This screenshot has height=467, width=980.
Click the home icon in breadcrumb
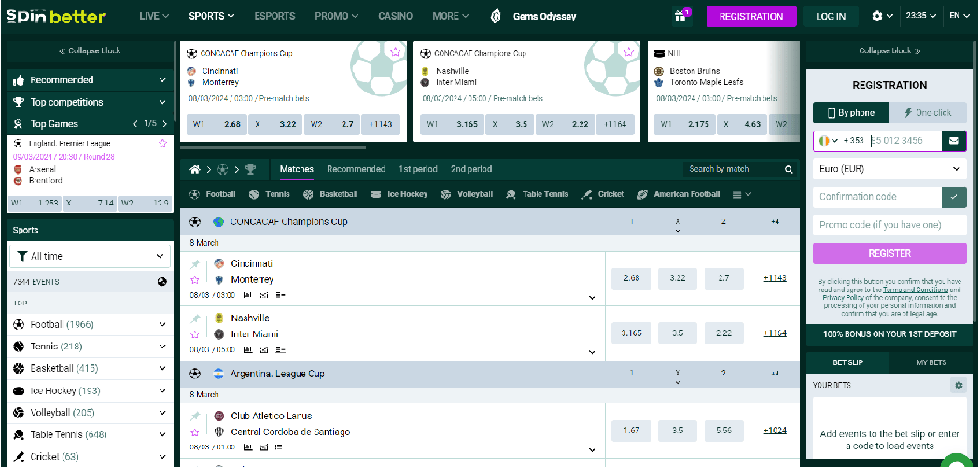tap(195, 170)
